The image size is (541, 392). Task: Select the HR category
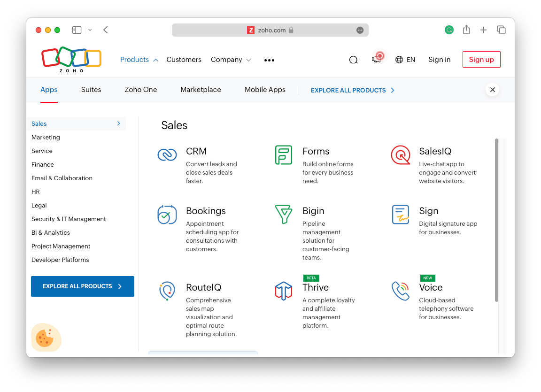36,192
